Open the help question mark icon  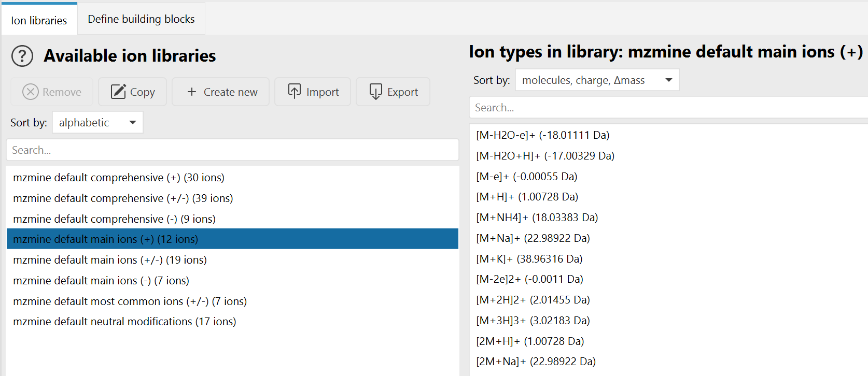point(22,56)
